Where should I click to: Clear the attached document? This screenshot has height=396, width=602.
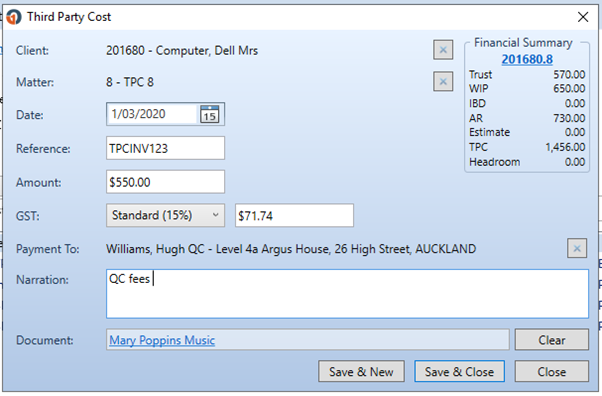(551, 340)
